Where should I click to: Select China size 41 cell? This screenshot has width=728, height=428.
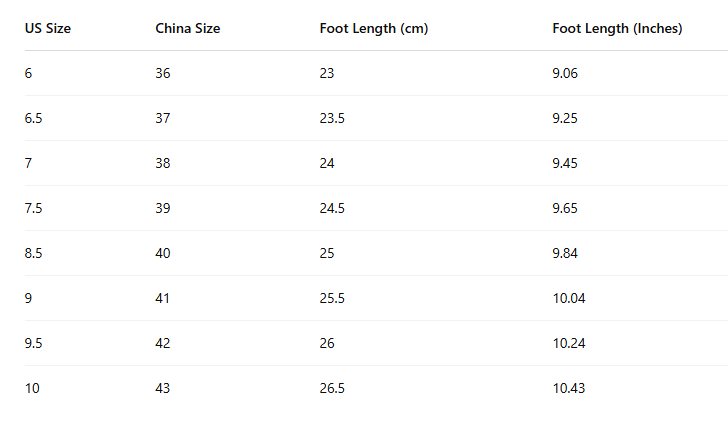pyautogui.click(x=163, y=298)
